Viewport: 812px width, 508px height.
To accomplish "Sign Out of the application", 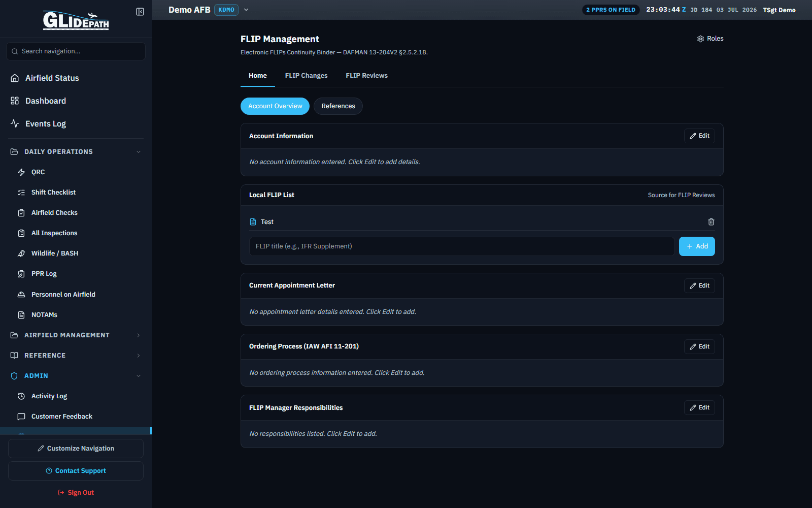I will [x=76, y=493].
